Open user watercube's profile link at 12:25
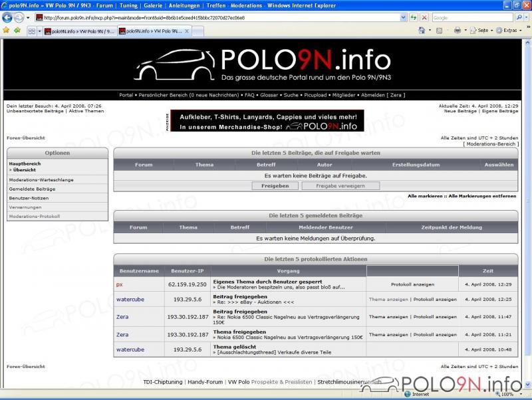Image resolution: width=532 pixels, height=400 pixels. click(x=130, y=300)
